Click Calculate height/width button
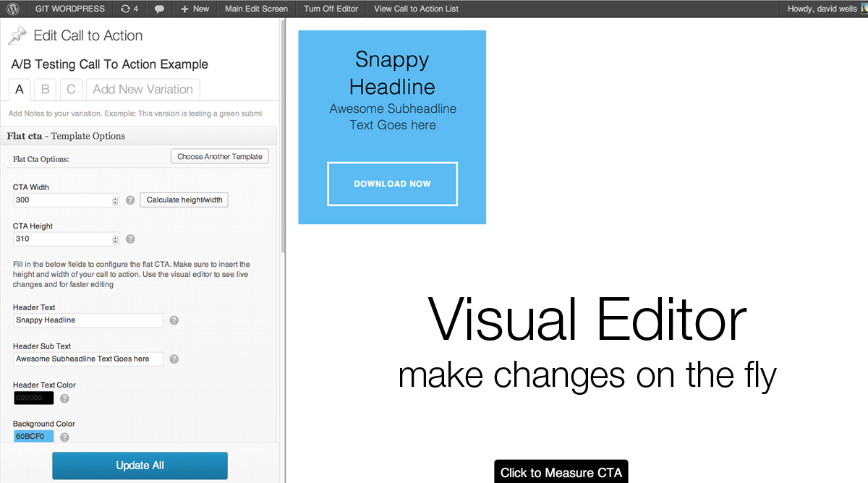868x483 pixels. 184,200
